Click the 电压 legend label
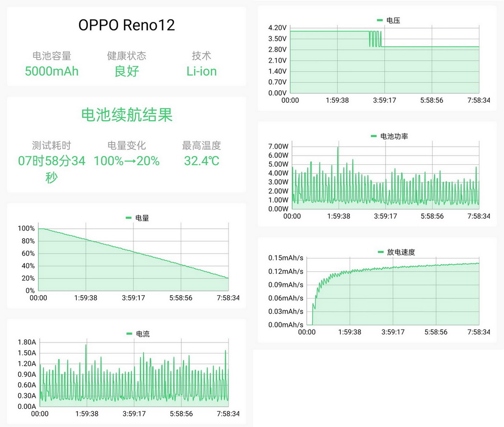This screenshot has width=504, height=427. point(393,21)
